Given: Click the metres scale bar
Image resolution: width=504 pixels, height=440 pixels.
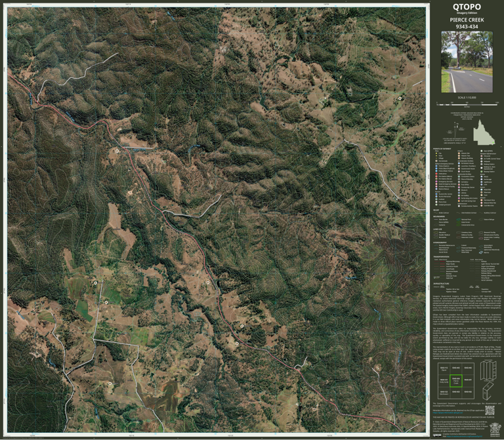Looking at the screenshot, I should [x=467, y=104].
